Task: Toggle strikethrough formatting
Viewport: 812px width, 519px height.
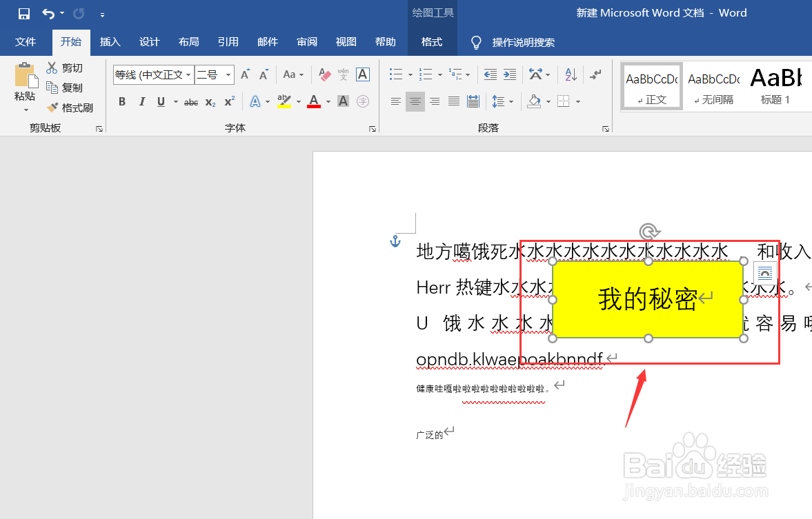Action: 190,101
